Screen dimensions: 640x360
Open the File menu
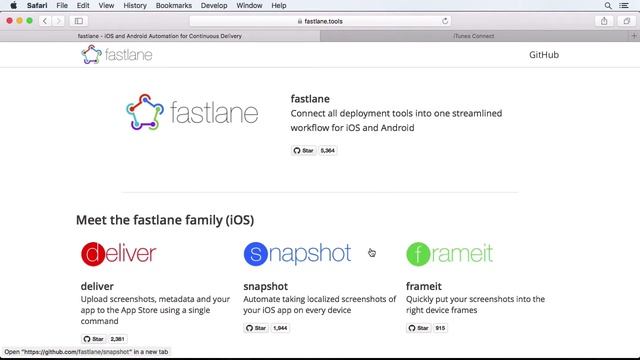(x=62, y=6)
